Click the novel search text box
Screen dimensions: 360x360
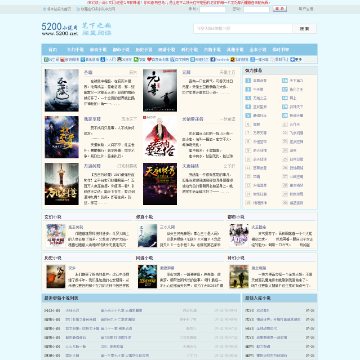pyautogui.click(x=243, y=29)
